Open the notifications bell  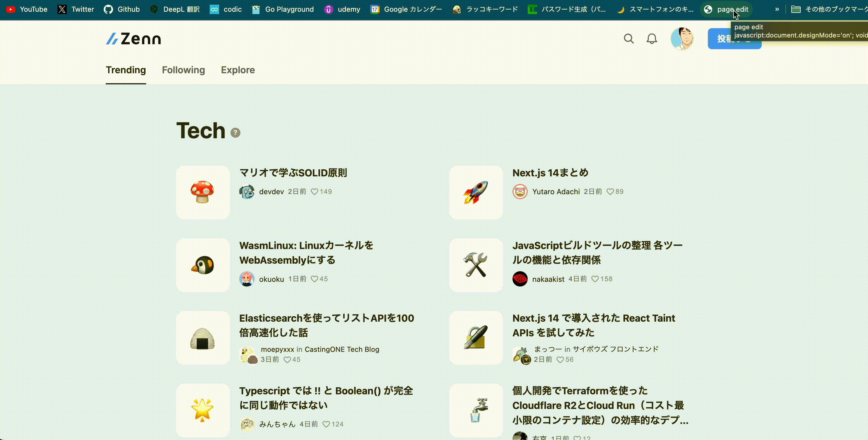click(652, 39)
